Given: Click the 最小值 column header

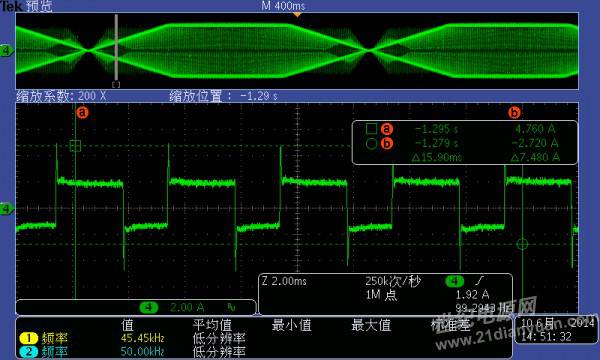Looking at the screenshot, I should (x=292, y=325).
